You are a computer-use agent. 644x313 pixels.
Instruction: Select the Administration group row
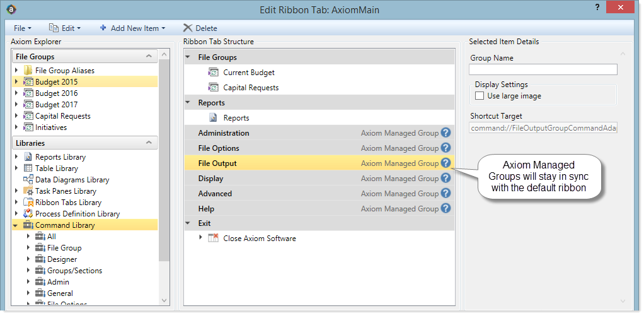coord(319,133)
